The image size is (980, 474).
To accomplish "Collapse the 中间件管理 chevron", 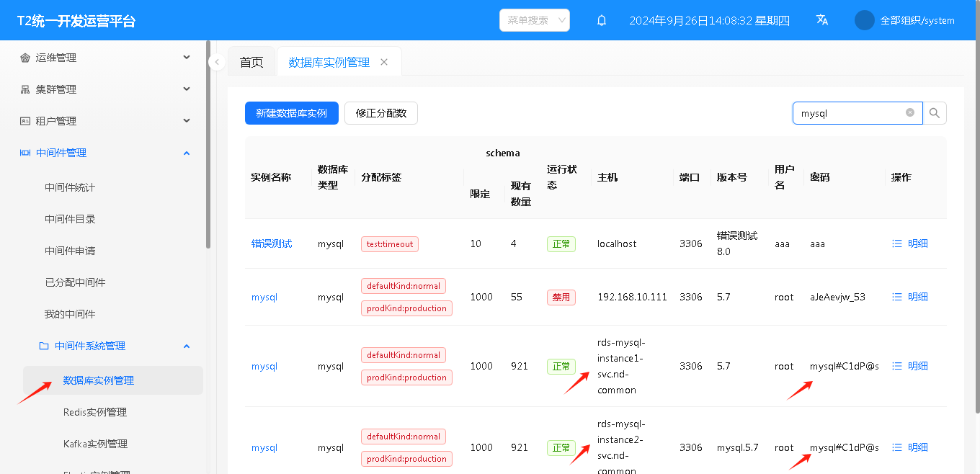I will [x=187, y=153].
